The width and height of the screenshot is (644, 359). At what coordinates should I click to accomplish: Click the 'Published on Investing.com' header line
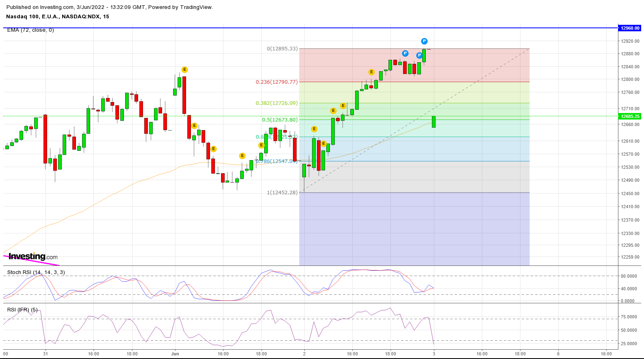tap(110, 7)
